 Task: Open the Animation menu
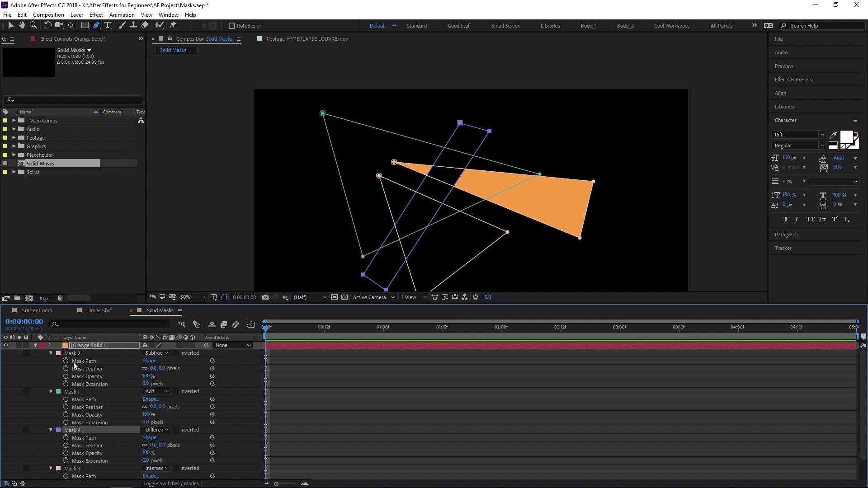[122, 15]
